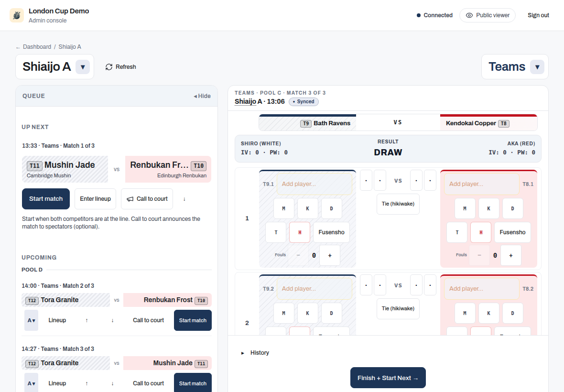Move 14:27 match down in queue
Image resolution: width=564 pixels, height=392 pixels.
click(x=113, y=383)
